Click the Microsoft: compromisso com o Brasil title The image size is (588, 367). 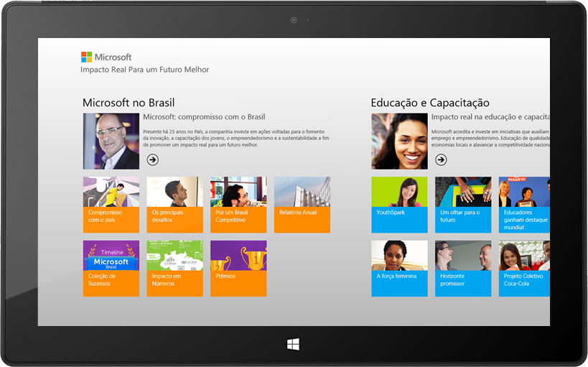click(x=204, y=116)
